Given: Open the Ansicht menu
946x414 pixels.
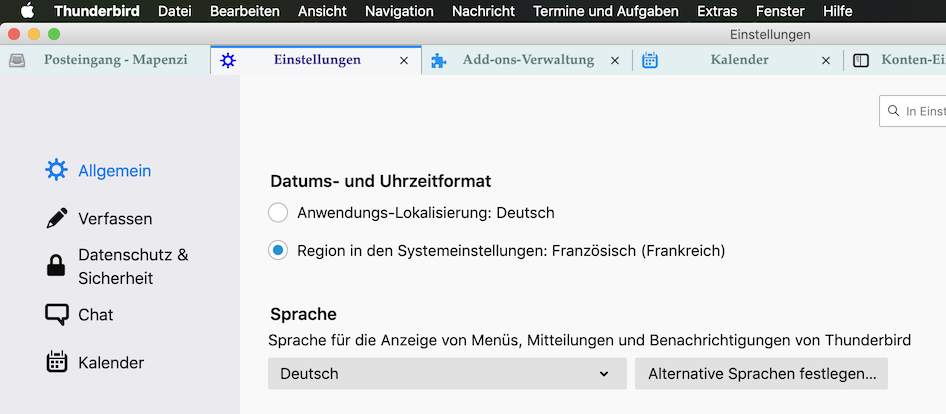Looking at the screenshot, I should (322, 11).
